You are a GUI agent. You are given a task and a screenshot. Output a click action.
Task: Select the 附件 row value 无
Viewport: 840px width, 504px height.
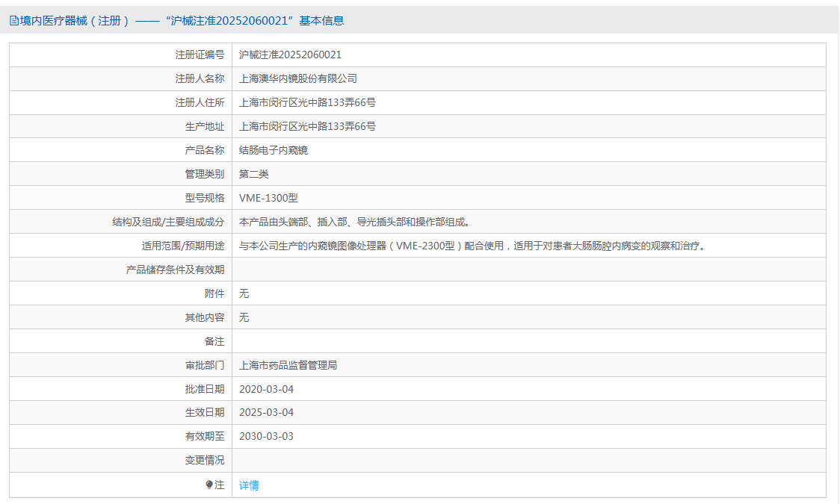click(244, 293)
